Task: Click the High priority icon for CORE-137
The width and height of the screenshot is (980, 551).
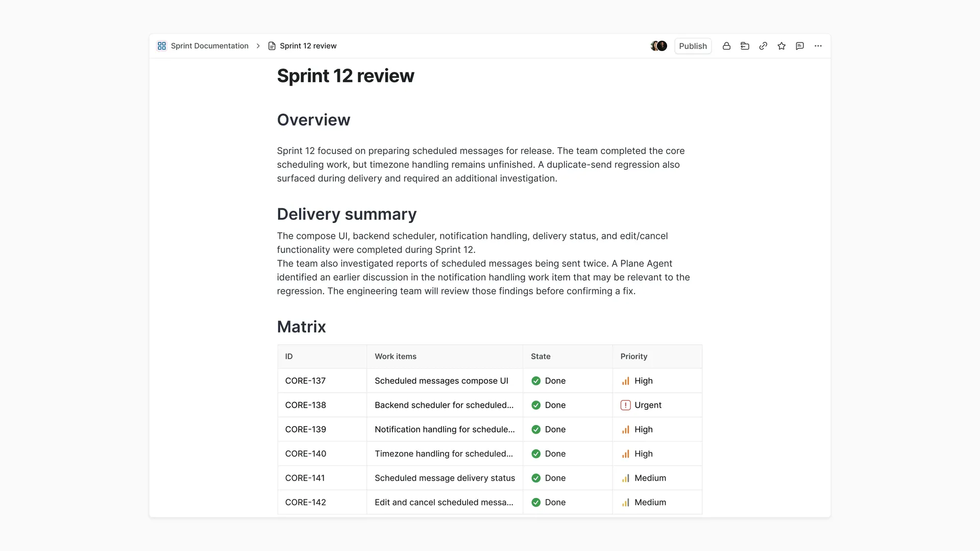Action: pos(625,381)
